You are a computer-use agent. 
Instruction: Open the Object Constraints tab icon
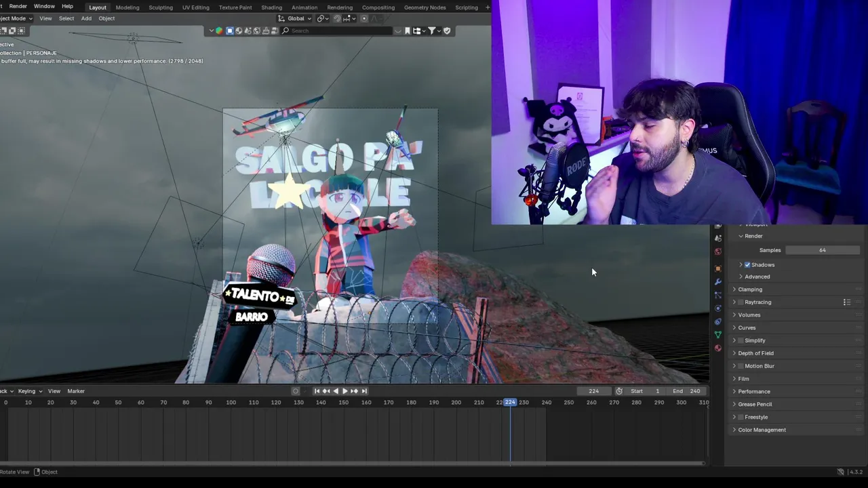tap(718, 321)
